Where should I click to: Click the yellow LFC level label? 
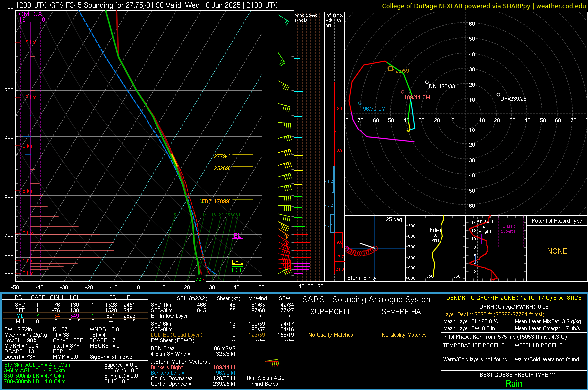237,262
